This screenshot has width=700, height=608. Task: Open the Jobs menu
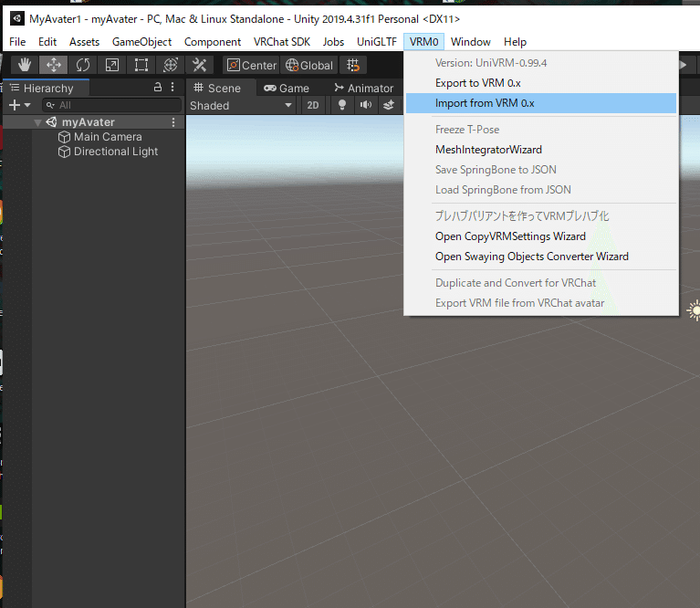333,41
